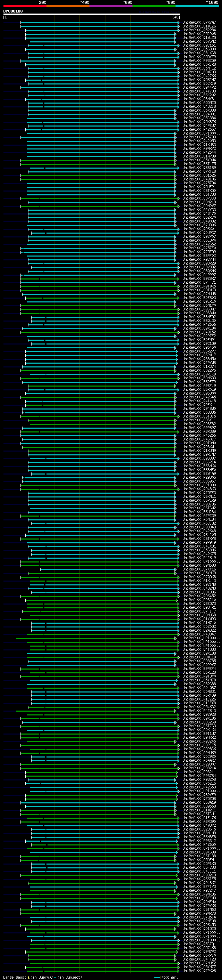
Task: Open the UniRef100_Q948K3 sequence label
Action: pos(199,489)
